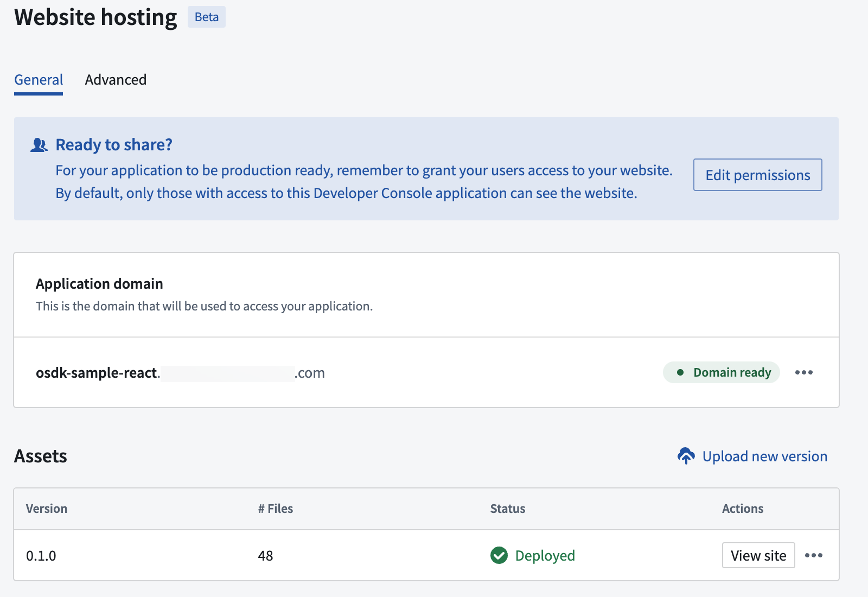Click the Domain ready status label
The width and height of the screenshot is (868, 597).
(x=732, y=372)
